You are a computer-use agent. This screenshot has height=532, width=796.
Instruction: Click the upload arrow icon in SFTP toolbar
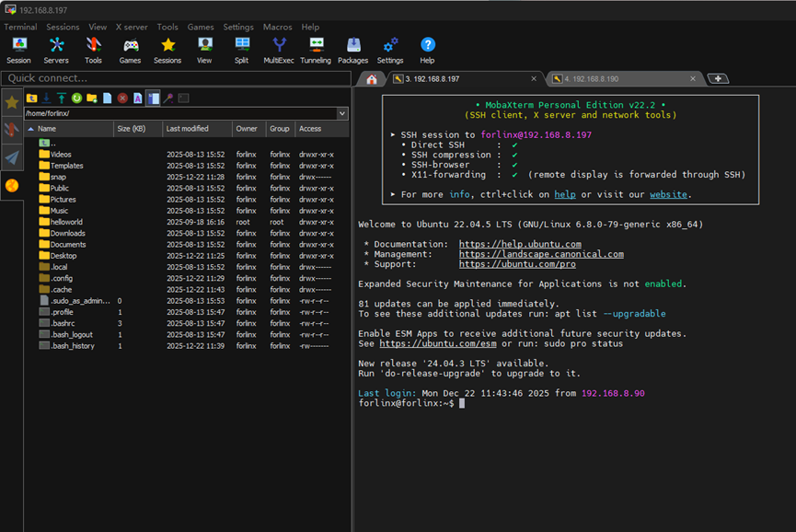pos(62,98)
